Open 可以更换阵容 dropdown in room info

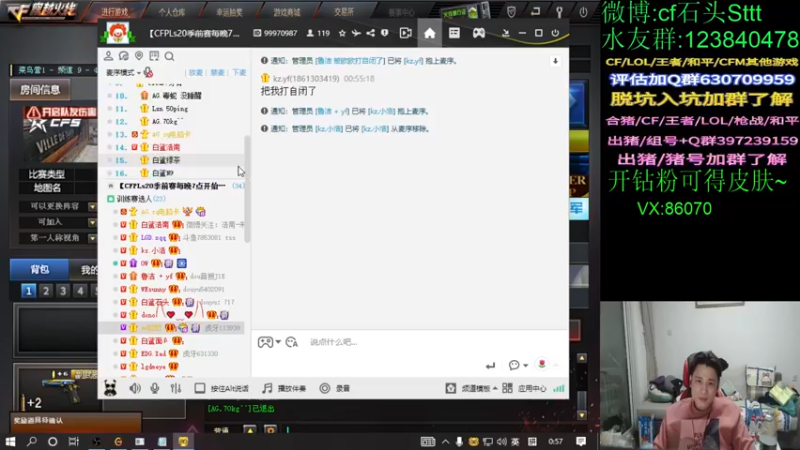92,207
